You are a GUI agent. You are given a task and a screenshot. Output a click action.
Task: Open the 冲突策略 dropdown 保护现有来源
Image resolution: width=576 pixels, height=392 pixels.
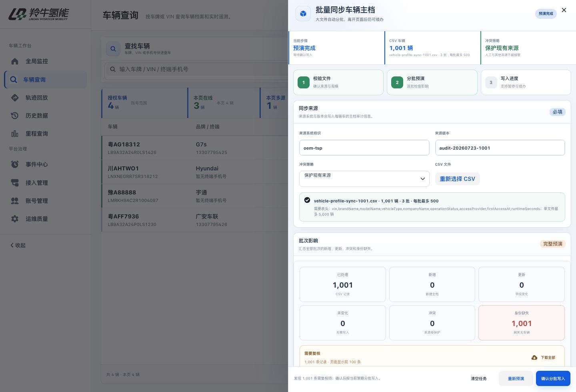(364, 179)
